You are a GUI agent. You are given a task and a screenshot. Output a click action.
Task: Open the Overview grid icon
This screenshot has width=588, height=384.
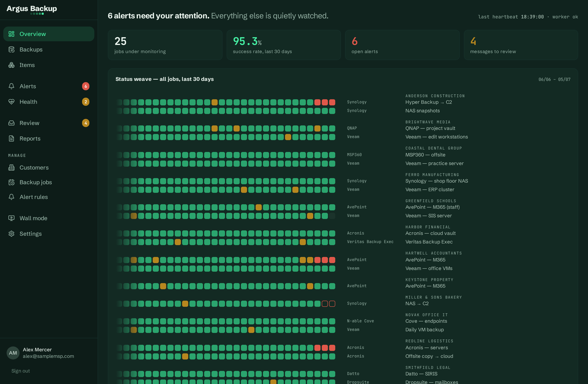pos(11,34)
